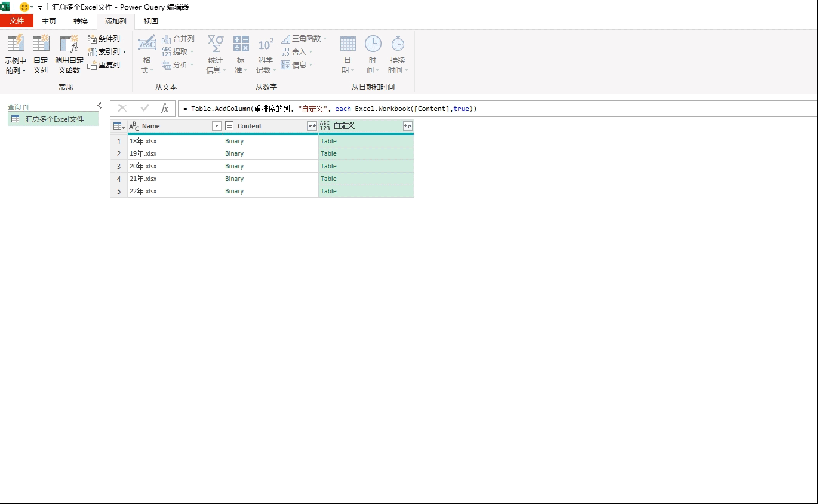Open Quick Access Toolbar customize arrow
This screenshot has width=818, height=504.
click(40, 7)
